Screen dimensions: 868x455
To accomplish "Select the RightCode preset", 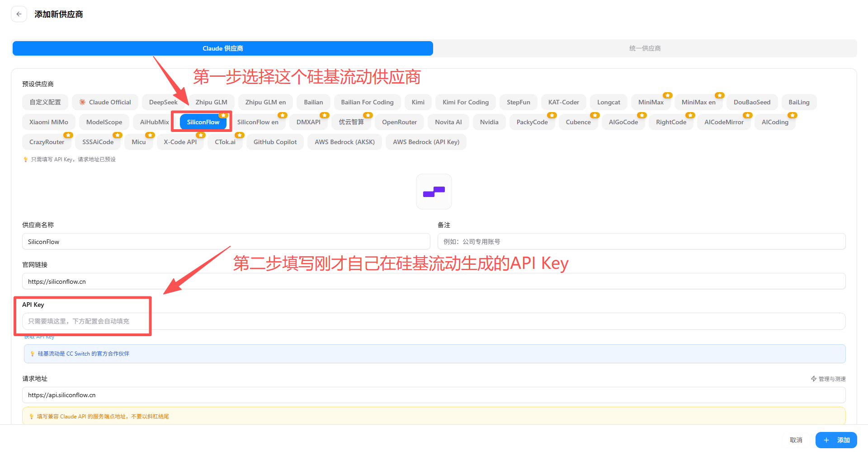I will click(x=671, y=122).
